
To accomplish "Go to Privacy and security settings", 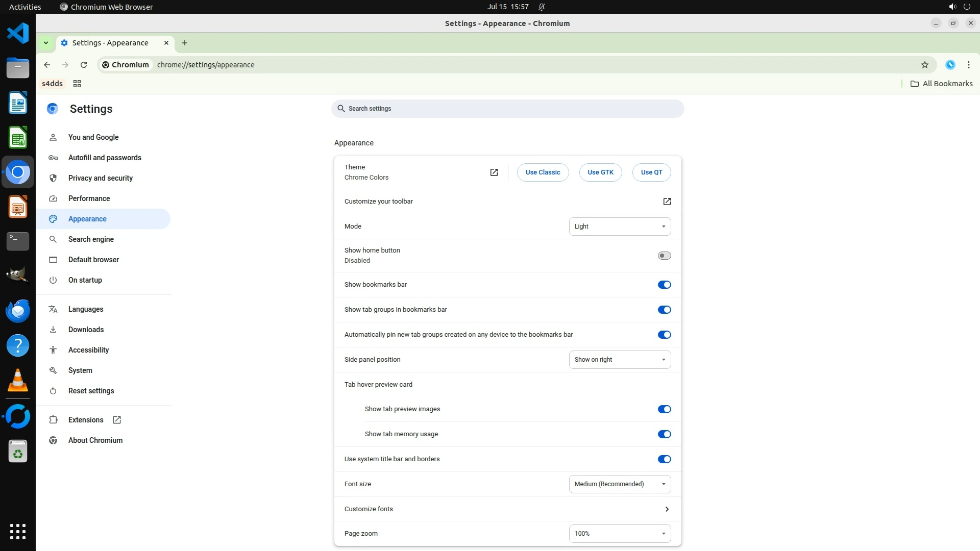I will 101,178.
